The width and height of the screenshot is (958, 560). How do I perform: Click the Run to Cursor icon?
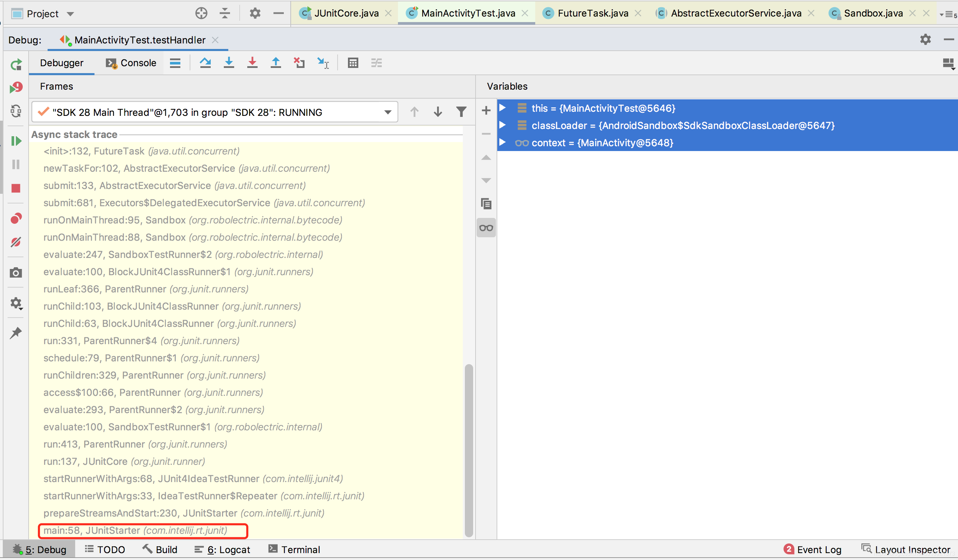coord(323,63)
